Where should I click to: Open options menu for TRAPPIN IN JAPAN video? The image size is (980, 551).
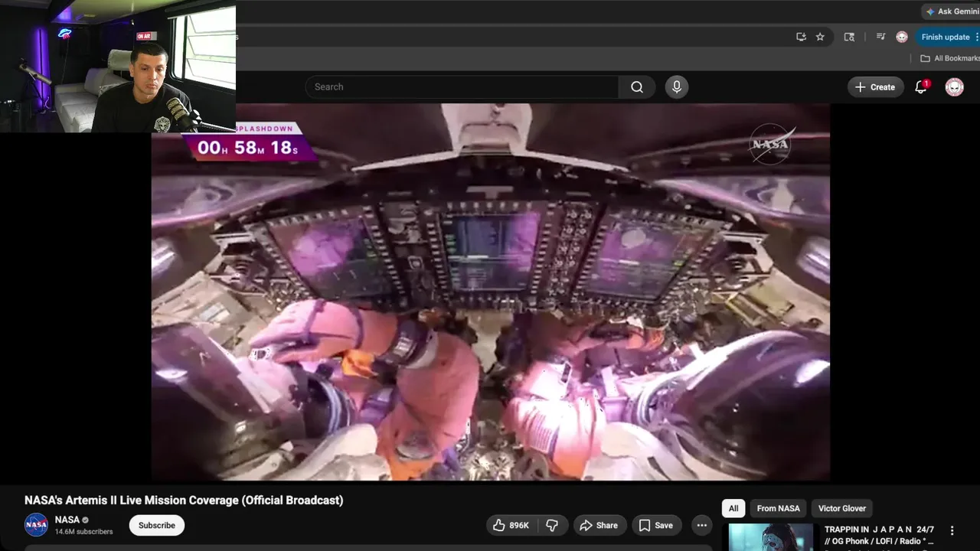tap(952, 530)
